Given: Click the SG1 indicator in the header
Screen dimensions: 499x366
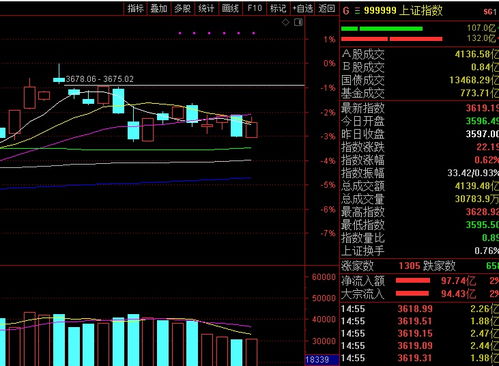Looking at the screenshot, I should (x=490, y=12).
